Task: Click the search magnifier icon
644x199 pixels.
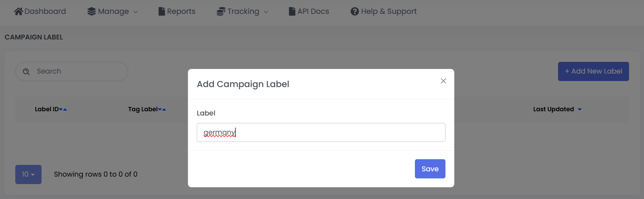Action: click(x=26, y=71)
